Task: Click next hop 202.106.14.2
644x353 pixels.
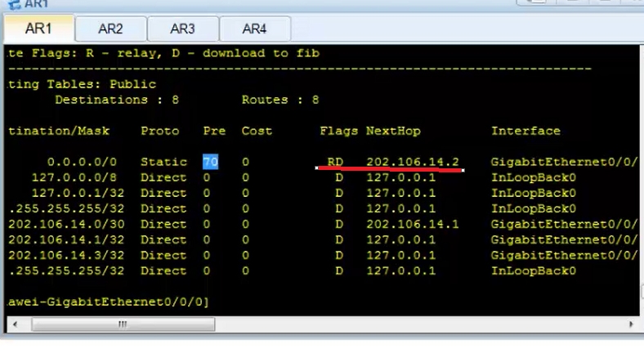Action: [413, 162]
